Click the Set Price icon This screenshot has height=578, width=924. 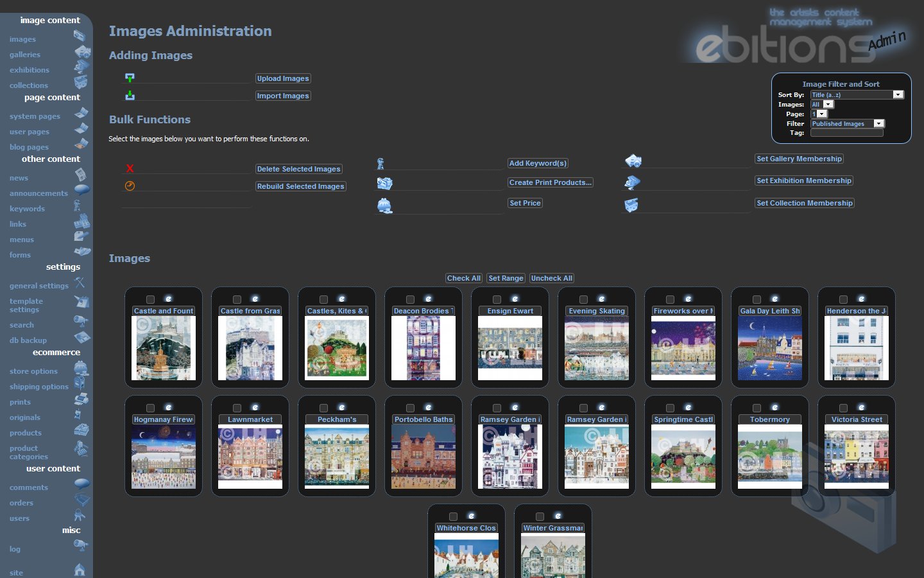click(x=384, y=206)
